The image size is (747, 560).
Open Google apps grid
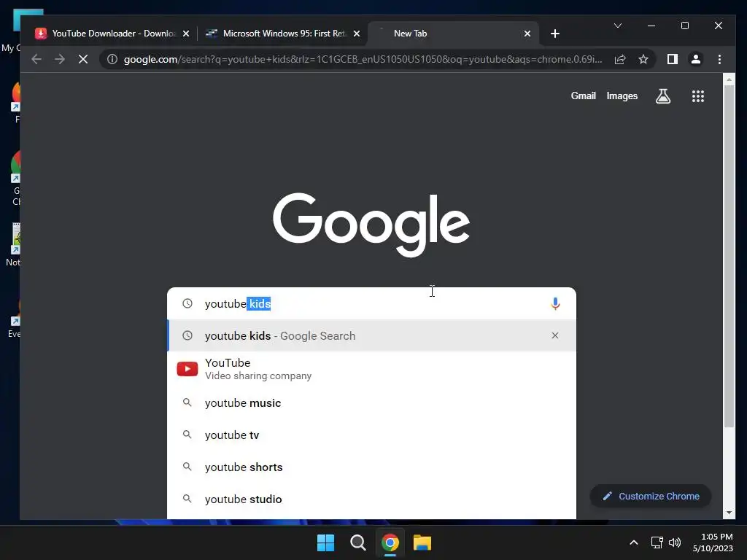[x=698, y=96]
